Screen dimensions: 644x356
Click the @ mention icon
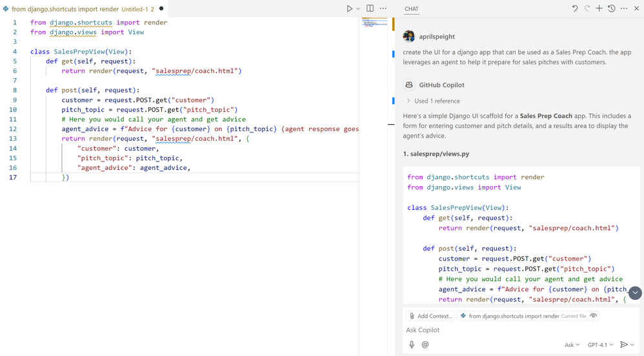(425, 344)
